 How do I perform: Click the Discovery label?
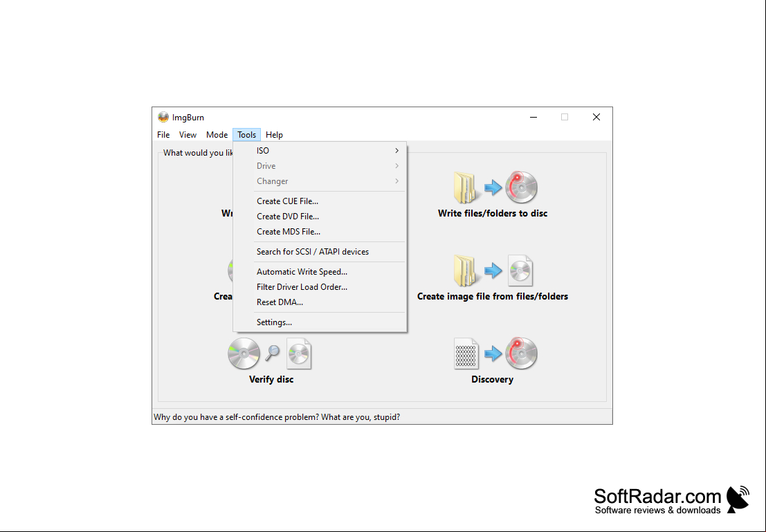coord(492,380)
